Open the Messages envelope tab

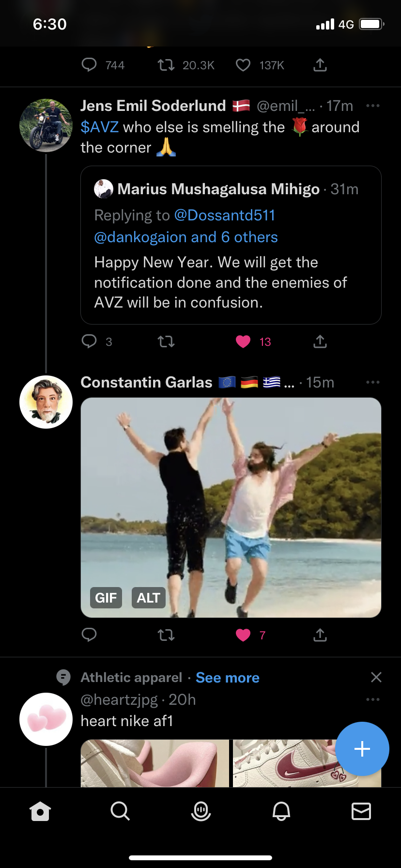[x=361, y=811]
